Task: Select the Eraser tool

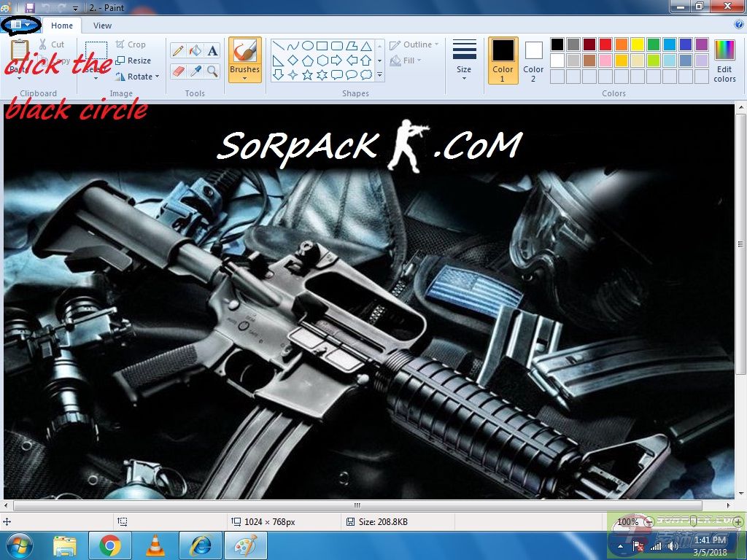Action: (177, 71)
